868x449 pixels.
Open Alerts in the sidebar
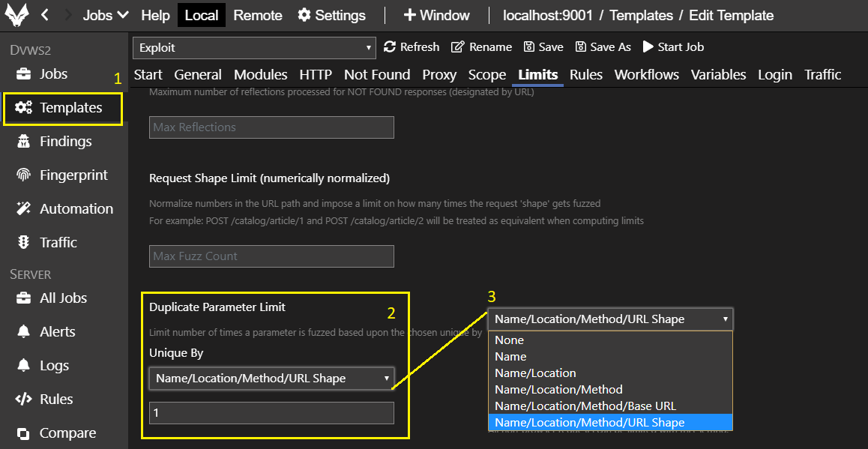(57, 332)
